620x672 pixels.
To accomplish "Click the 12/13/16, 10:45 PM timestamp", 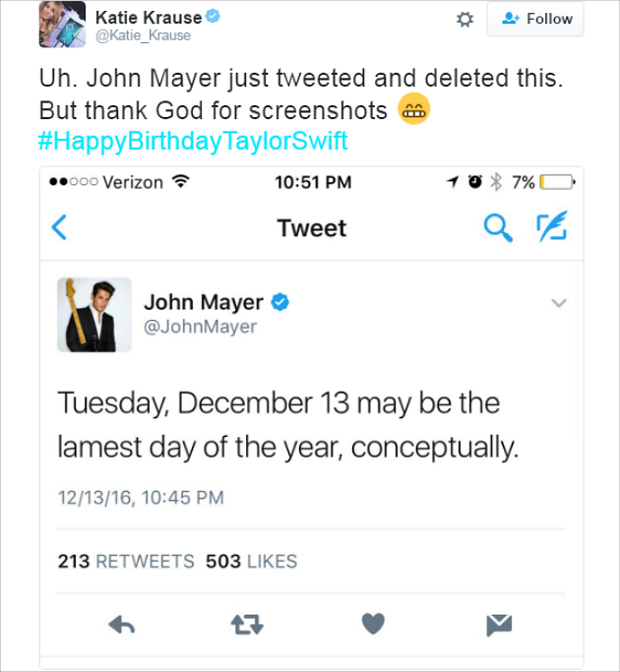I will point(141,498).
